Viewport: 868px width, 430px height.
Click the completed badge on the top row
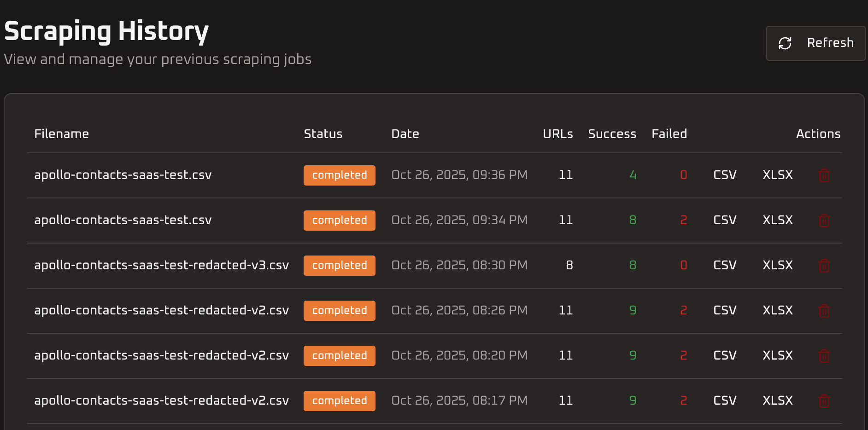[339, 175]
